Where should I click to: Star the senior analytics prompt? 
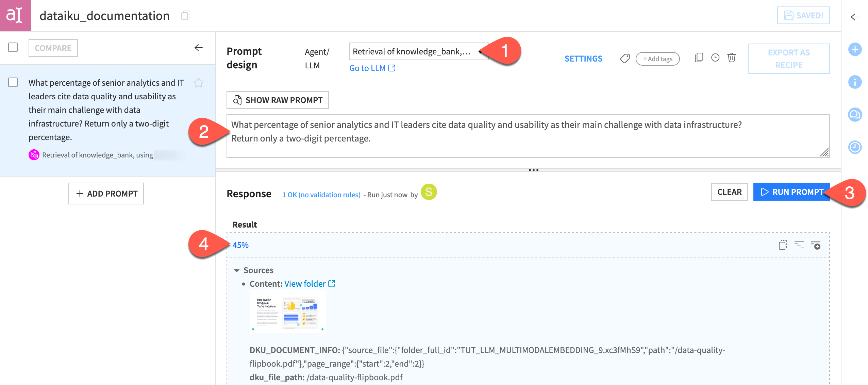coord(199,83)
